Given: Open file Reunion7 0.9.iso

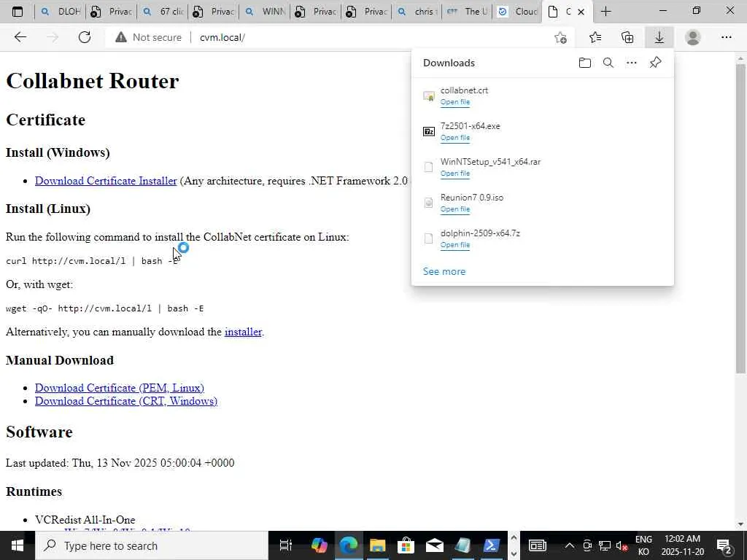Looking at the screenshot, I should pos(455,209).
